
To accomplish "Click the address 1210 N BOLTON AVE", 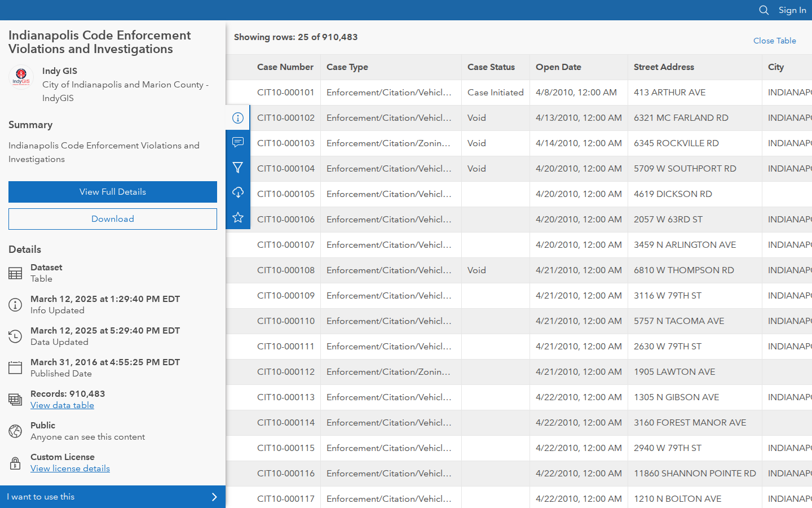I will click(x=678, y=499).
